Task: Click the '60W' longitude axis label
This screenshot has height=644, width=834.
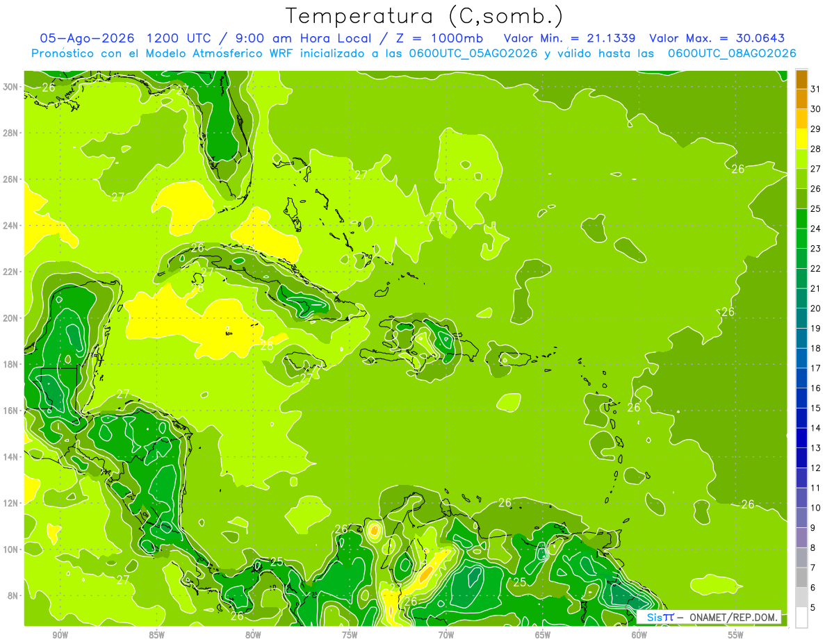Action: (639, 635)
